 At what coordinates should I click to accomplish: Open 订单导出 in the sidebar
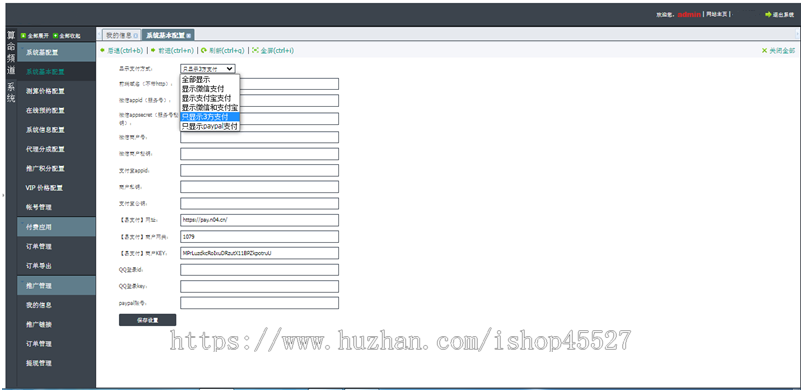56,266
